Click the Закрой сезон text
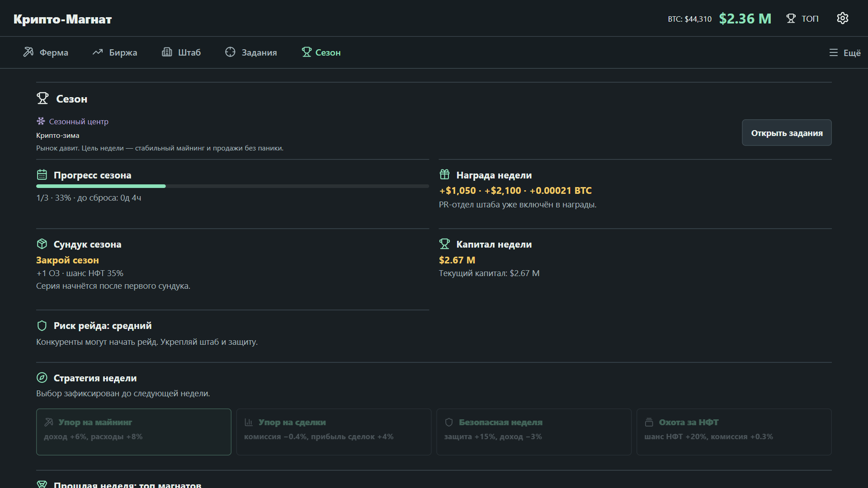Screen dimensions: 868x488 67,260
